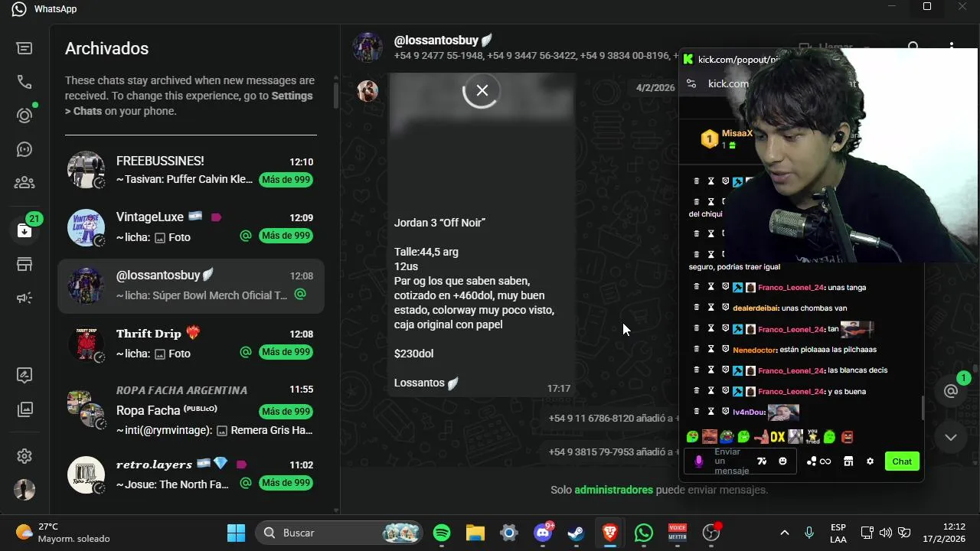Timeout dealerdeibai with the hourglass icon
This screenshot has height=551, width=980.
[x=710, y=308]
